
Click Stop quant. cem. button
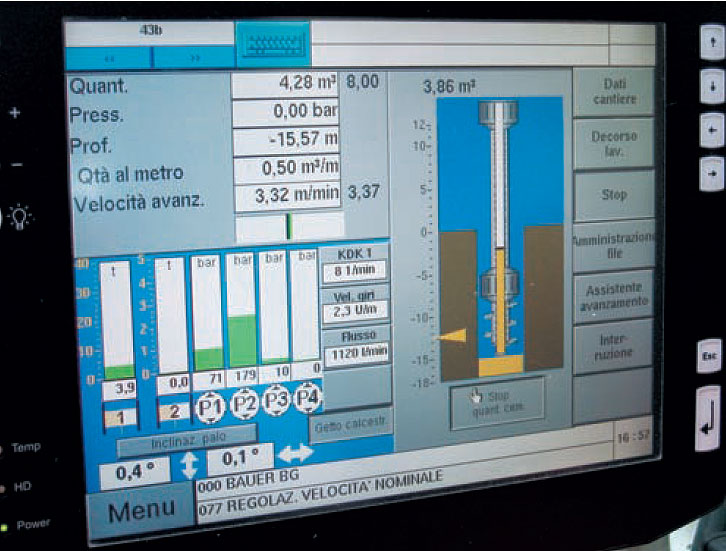[x=497, y=403]
